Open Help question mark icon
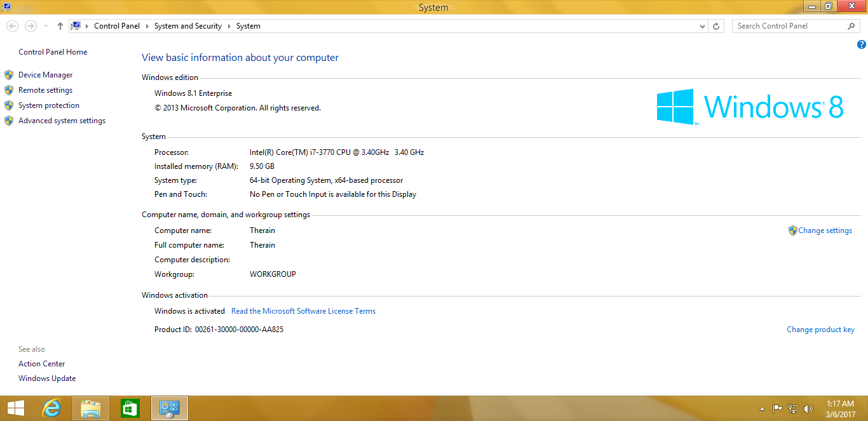 [x=862, y=44]
